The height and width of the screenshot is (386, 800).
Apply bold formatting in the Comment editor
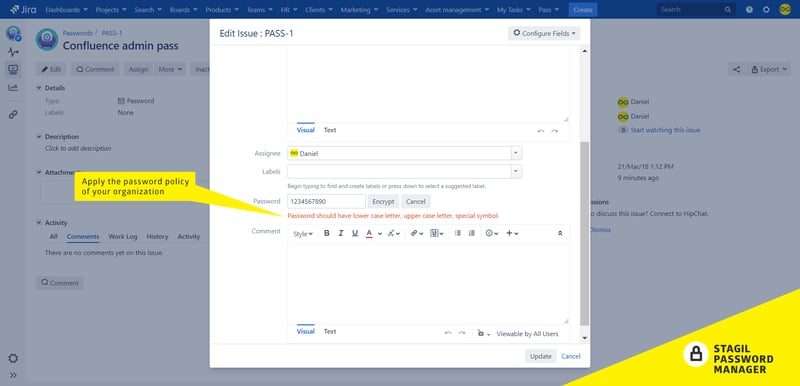327,233
